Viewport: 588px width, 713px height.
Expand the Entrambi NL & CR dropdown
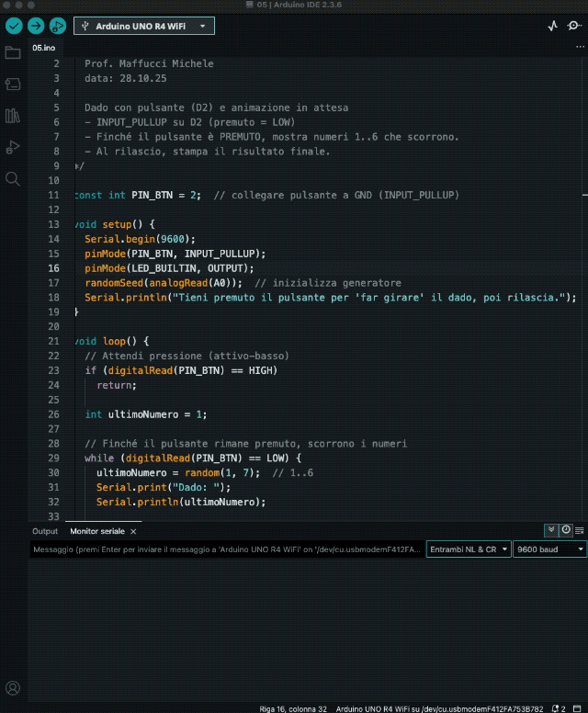tap(468, 549)
